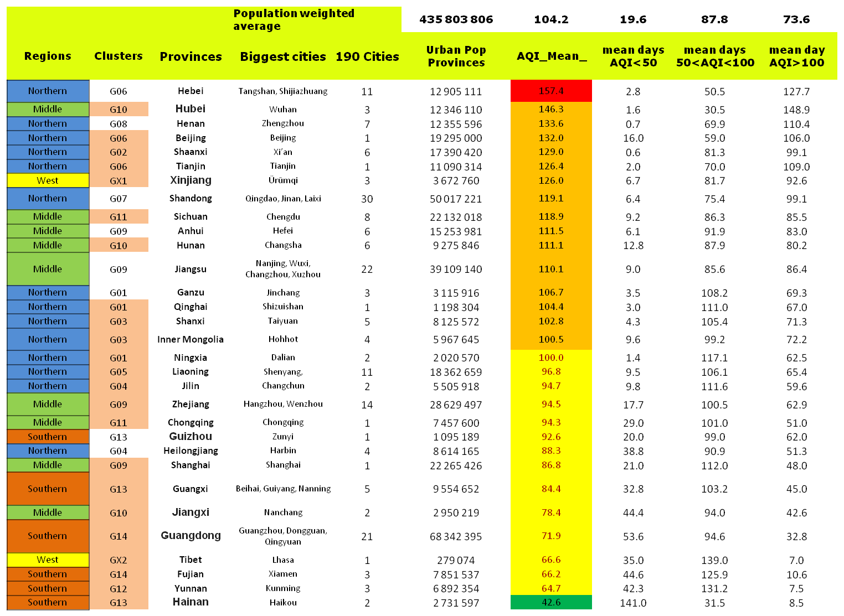Click the weighted AQI value 104.2

click(x=551, y=19)
